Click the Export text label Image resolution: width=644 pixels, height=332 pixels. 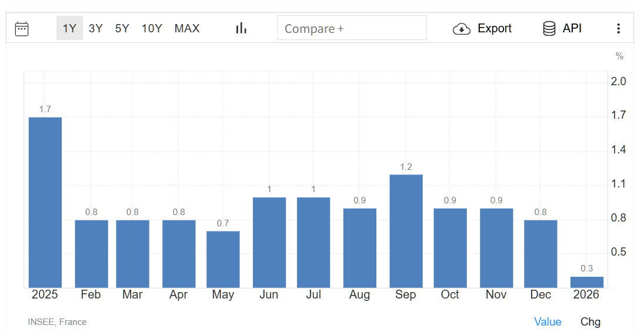[x=495, y=28]
